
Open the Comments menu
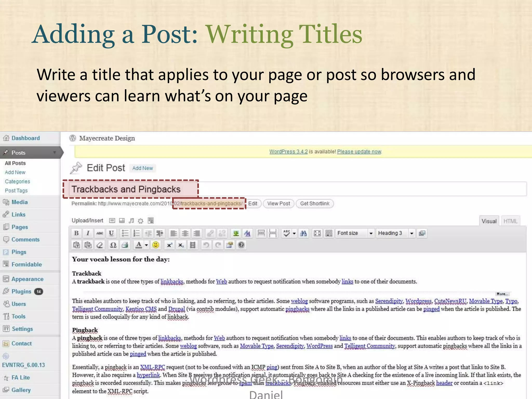pyautogui.click(x=25, y=240)
